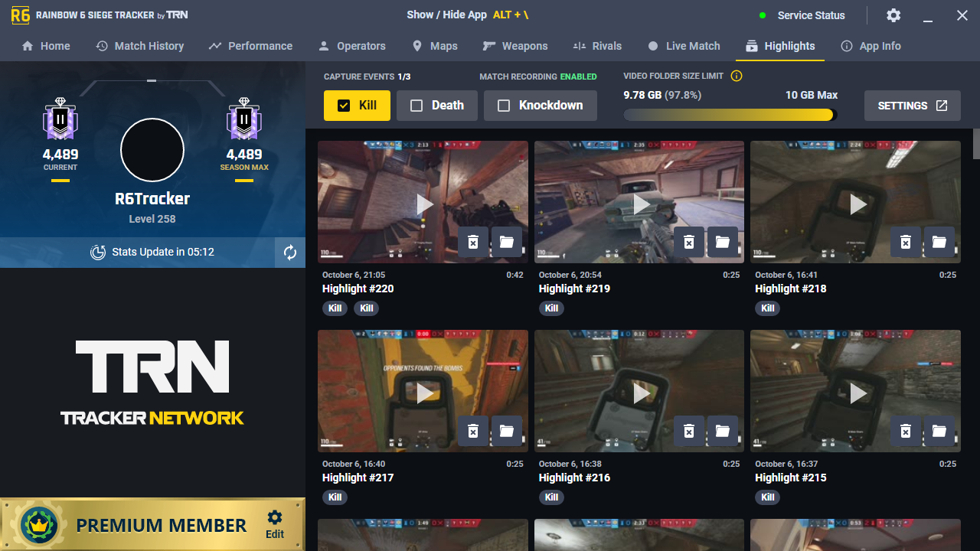Open folder for Highlight #218
Screen dimensions: 980x551
pos(939,242)
